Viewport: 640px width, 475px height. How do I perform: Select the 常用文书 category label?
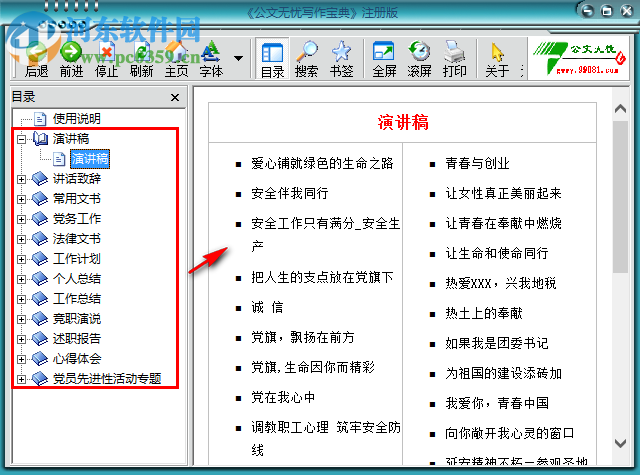(76, 199)
